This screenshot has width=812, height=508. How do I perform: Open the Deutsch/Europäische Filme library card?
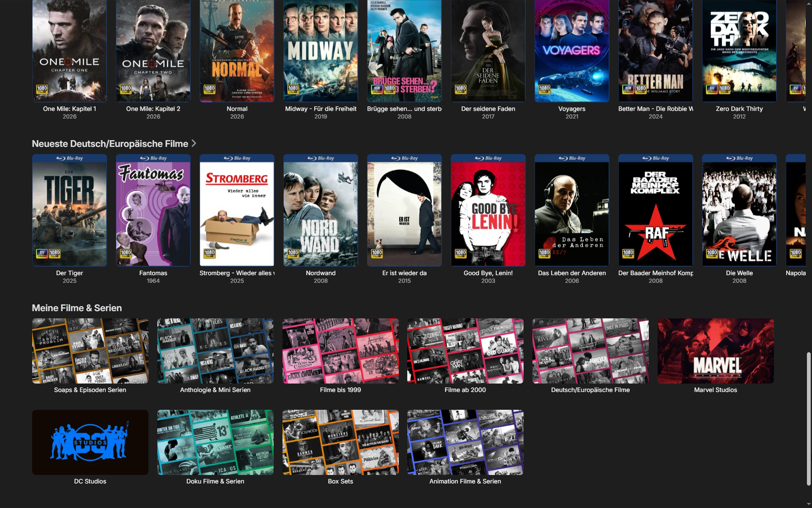pyautogui.click(x=590, y=351)
